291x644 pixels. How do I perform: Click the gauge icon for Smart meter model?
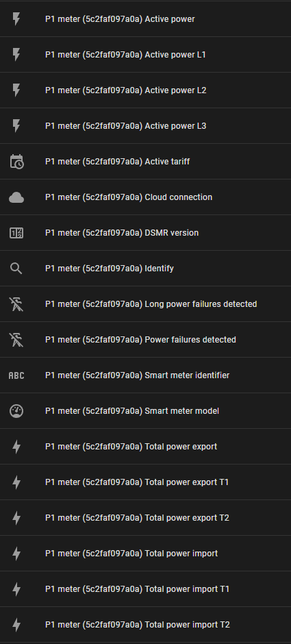pyautogui.click(x=16, y=410)
